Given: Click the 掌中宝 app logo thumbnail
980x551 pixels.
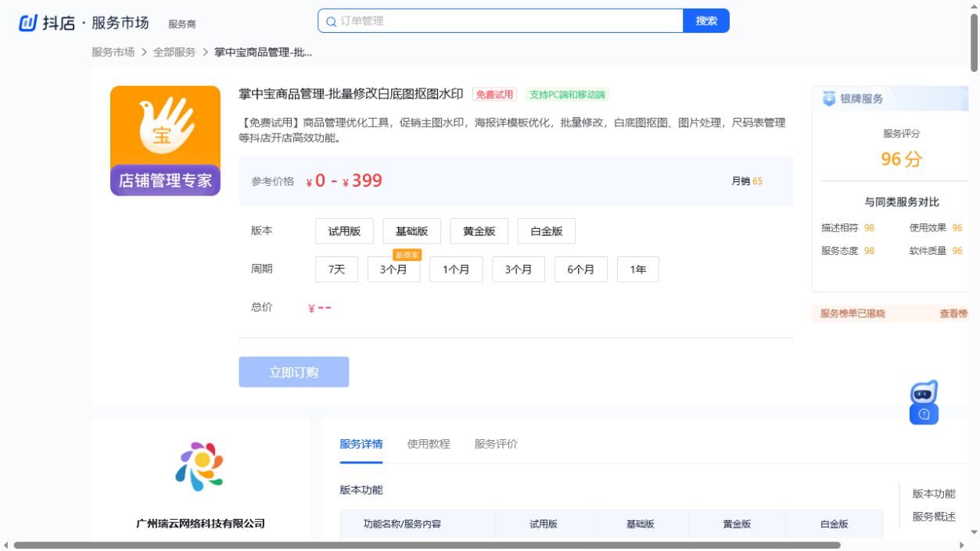Looking at the screenshot, I should pos(165,141).
